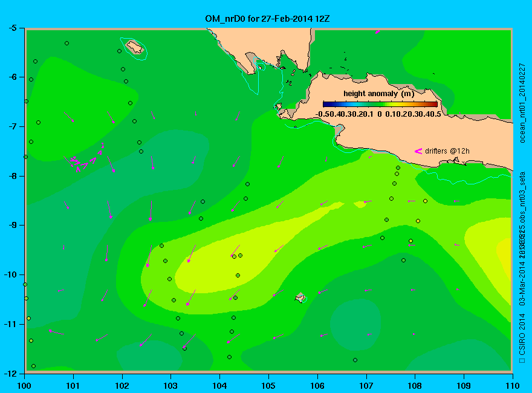Screen dimensions: 532x393
Task: Click the '-11' latitude axis label
Action: 10,324
